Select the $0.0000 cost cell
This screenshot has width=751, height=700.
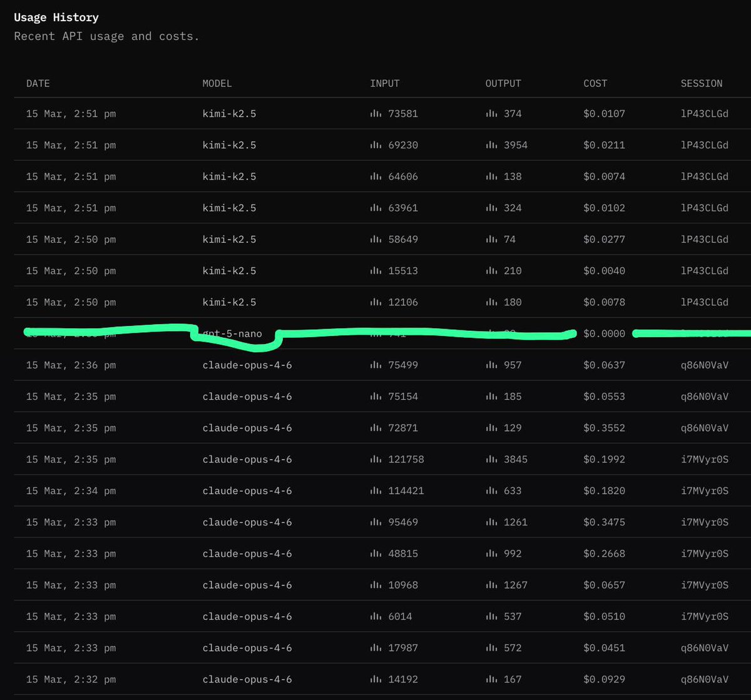(x=605, y=333)
